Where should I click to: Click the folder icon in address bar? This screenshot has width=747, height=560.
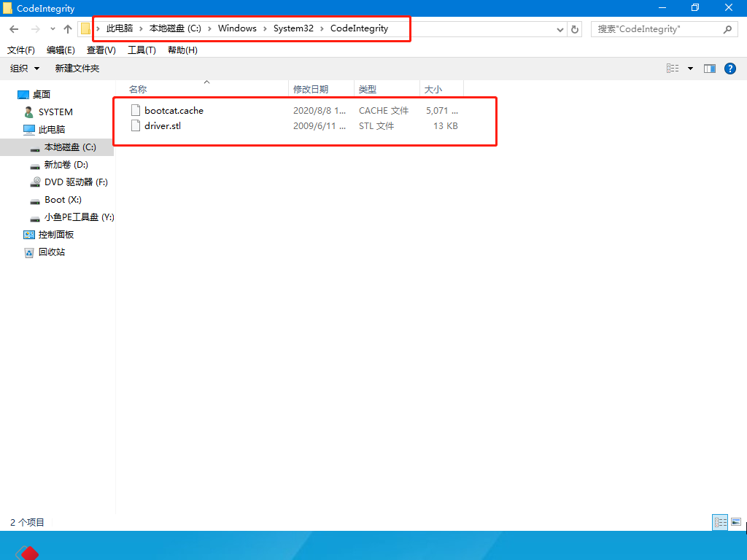coord(85,29)
